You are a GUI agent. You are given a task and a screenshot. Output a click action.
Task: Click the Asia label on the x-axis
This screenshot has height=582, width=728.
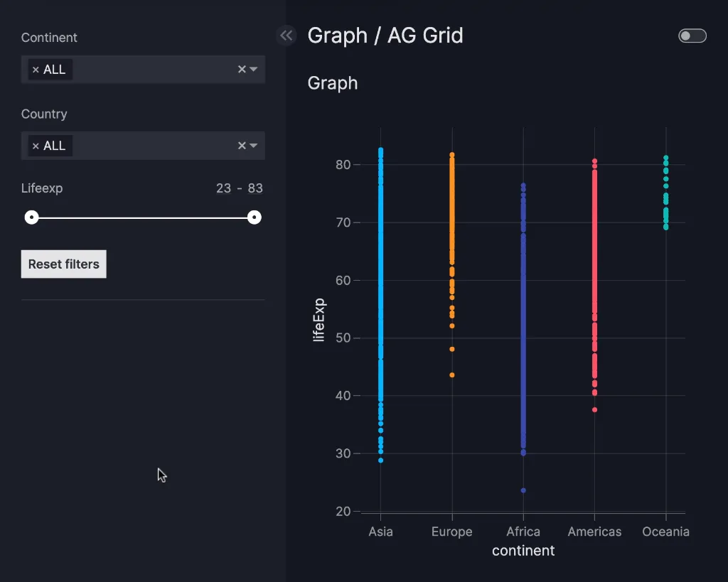tap(380, 532)
